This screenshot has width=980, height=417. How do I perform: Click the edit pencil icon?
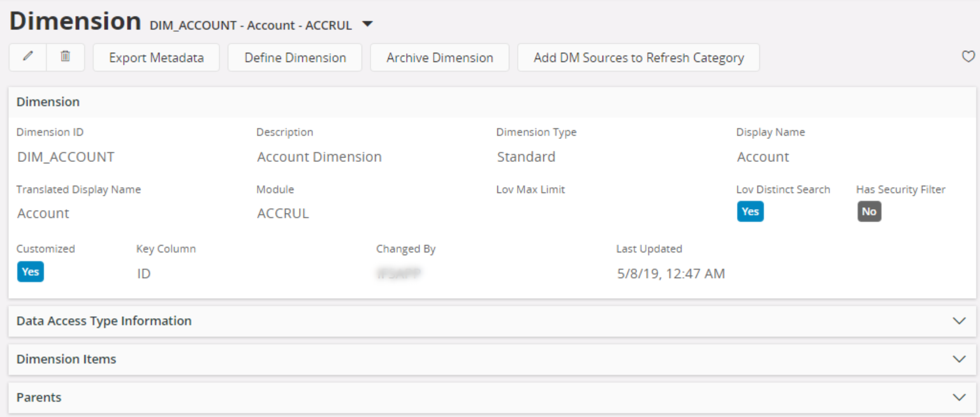pyautogui.click(x=27, y=57)
